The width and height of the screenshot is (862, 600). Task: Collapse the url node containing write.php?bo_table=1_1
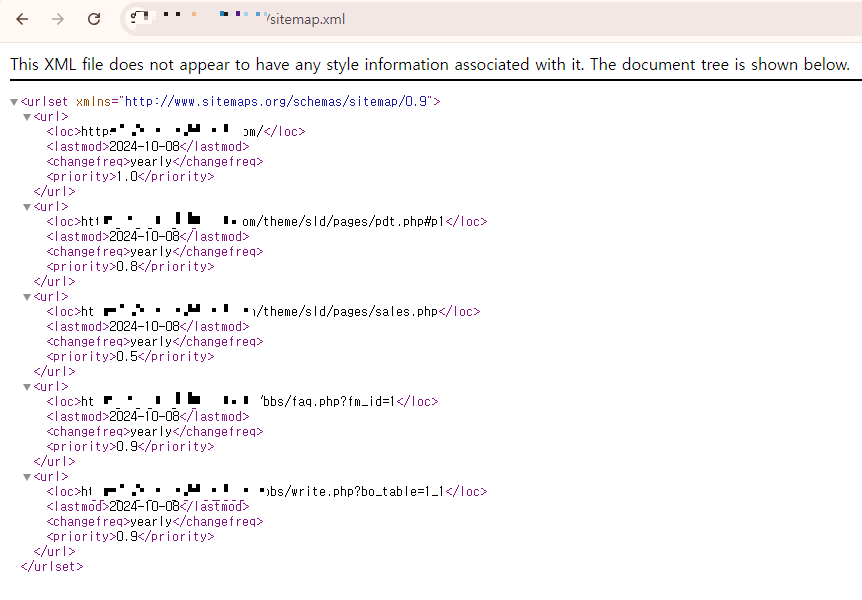[26, 477]
